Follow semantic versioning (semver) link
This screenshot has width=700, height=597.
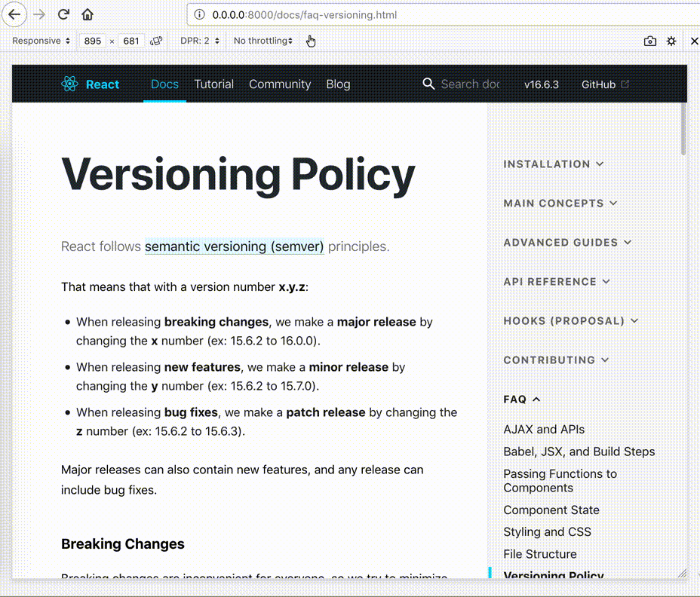[235, 246]
